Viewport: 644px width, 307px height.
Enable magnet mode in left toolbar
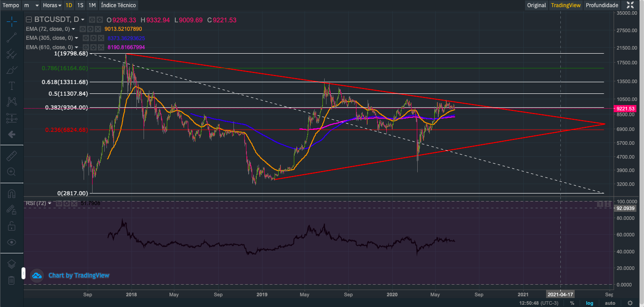[x=12, y=194]
